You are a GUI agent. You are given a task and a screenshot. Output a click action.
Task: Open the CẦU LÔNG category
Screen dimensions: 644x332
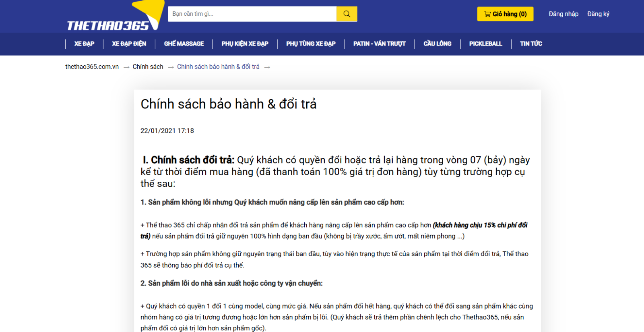tap(437, 44)
